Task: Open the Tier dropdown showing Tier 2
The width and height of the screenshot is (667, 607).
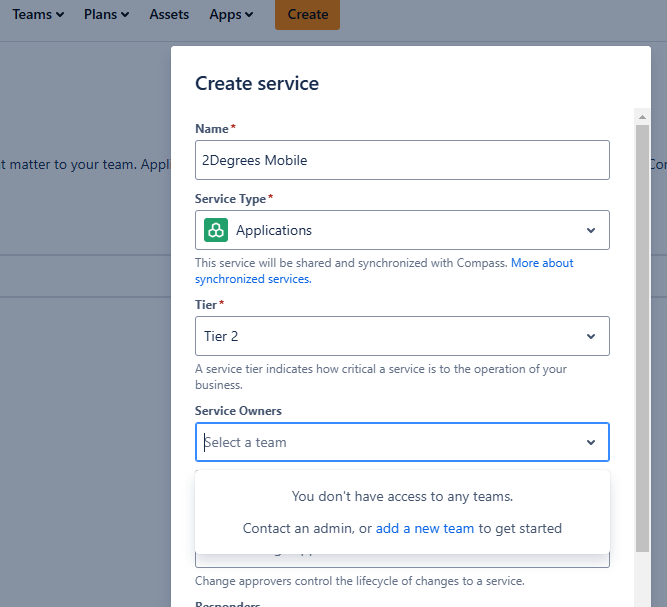Action: (402, 336)
